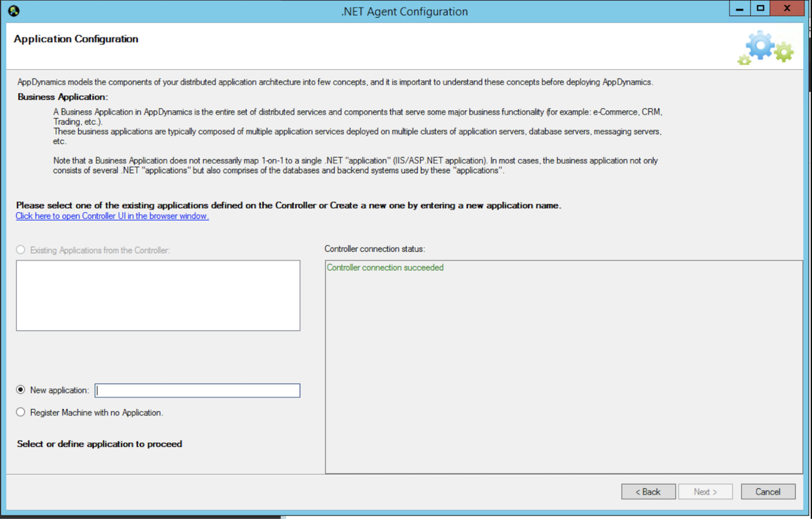
Task: Select the New application radio button
Action: point(21,390)
